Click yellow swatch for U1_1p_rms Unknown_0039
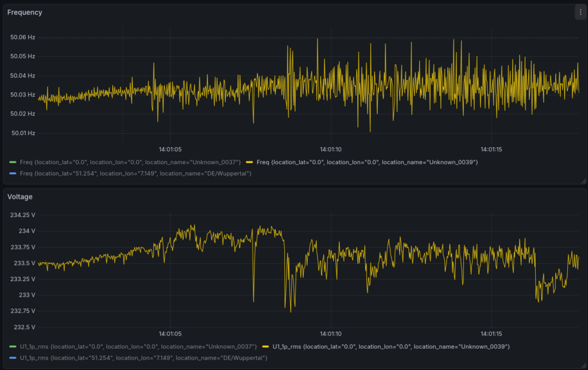 coord(266,346)
